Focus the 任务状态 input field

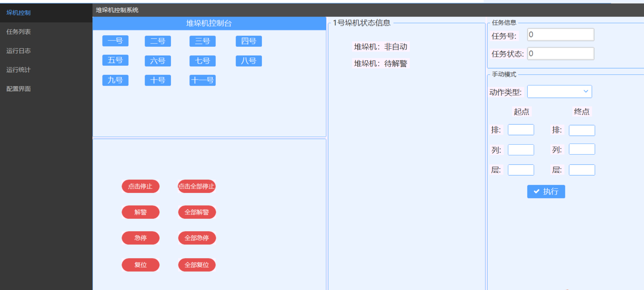click(561, 54)
